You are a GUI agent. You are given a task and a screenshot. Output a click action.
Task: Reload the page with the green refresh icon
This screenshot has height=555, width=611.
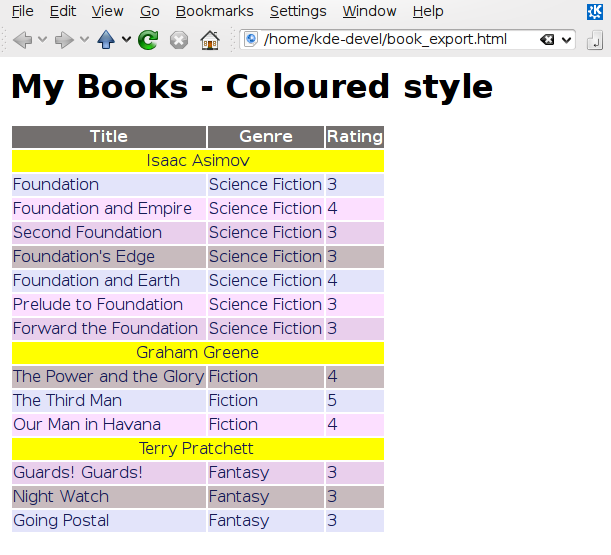coord(148,40)
